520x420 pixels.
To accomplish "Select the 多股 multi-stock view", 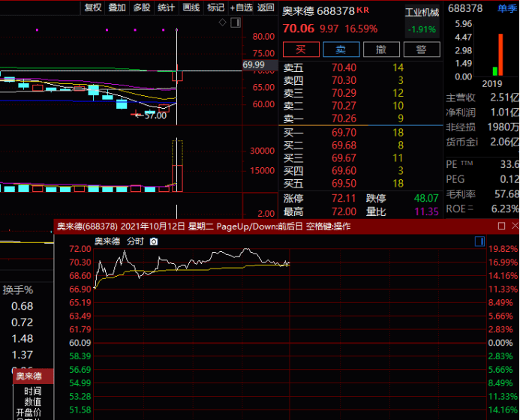I will [x=141, y=7].
